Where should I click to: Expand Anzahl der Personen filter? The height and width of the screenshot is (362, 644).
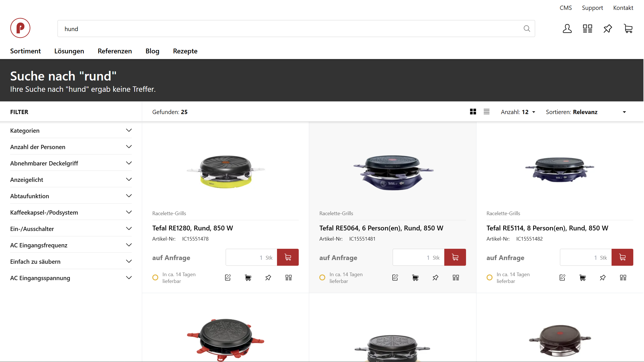point(71,147)
